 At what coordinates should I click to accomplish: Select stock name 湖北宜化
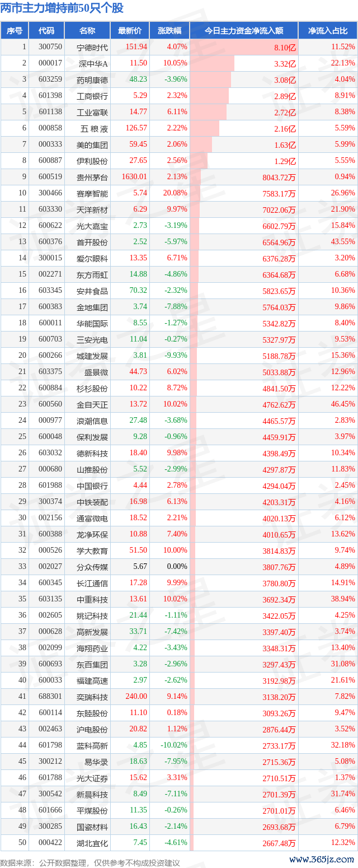pos(92,843)
